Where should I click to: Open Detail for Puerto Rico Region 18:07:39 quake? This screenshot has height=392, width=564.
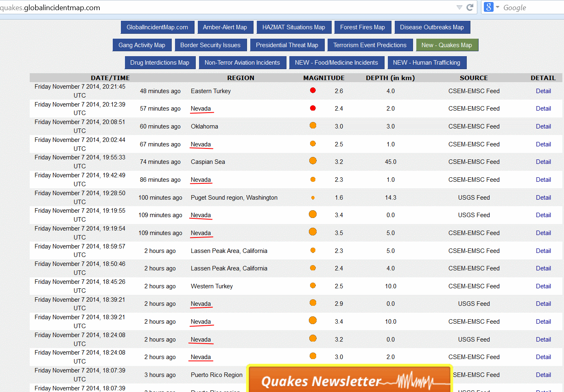(x=543, y=375)
